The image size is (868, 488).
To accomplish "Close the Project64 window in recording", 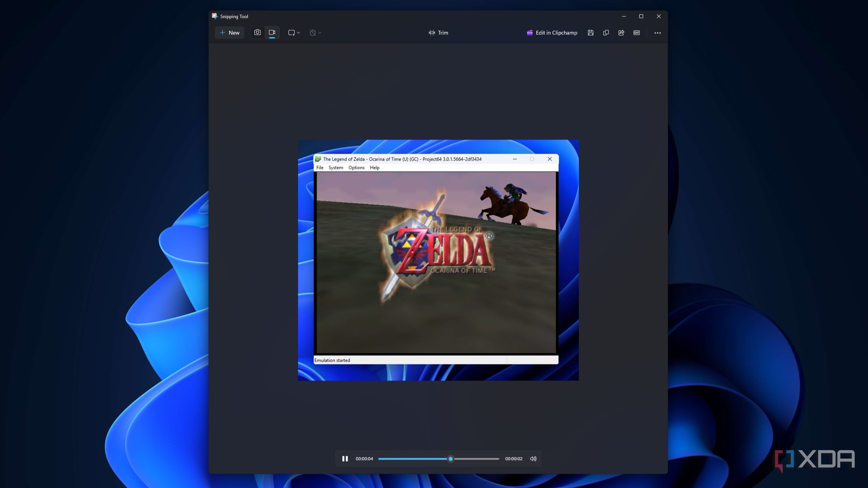I will 550,159.
